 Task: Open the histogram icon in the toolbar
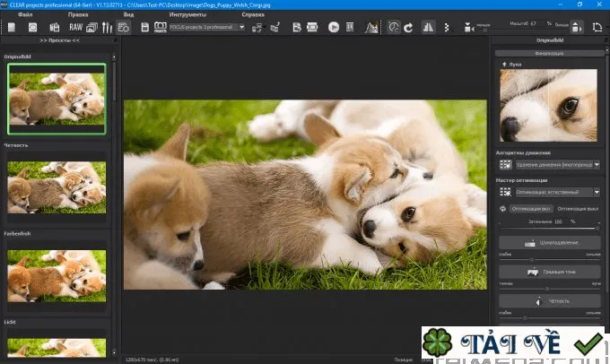[x=371, y=27]
